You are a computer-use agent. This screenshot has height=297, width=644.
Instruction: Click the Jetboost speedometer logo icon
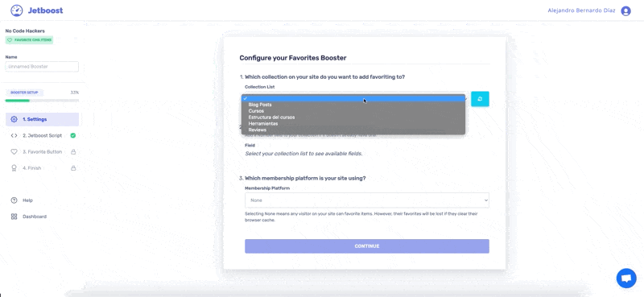[16, 10]
